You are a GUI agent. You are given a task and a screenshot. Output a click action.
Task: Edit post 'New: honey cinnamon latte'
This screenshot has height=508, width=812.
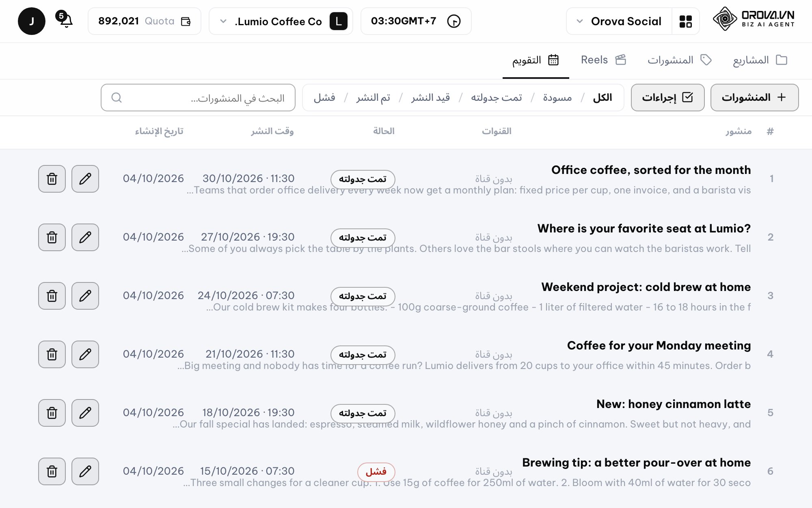point(85,413)
